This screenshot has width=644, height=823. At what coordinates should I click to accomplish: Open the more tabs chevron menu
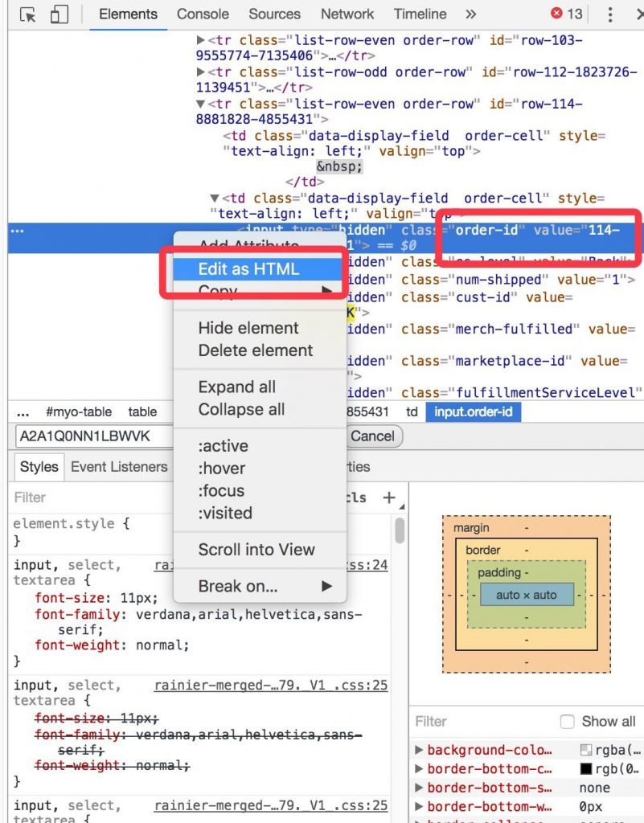coord(470,14)
